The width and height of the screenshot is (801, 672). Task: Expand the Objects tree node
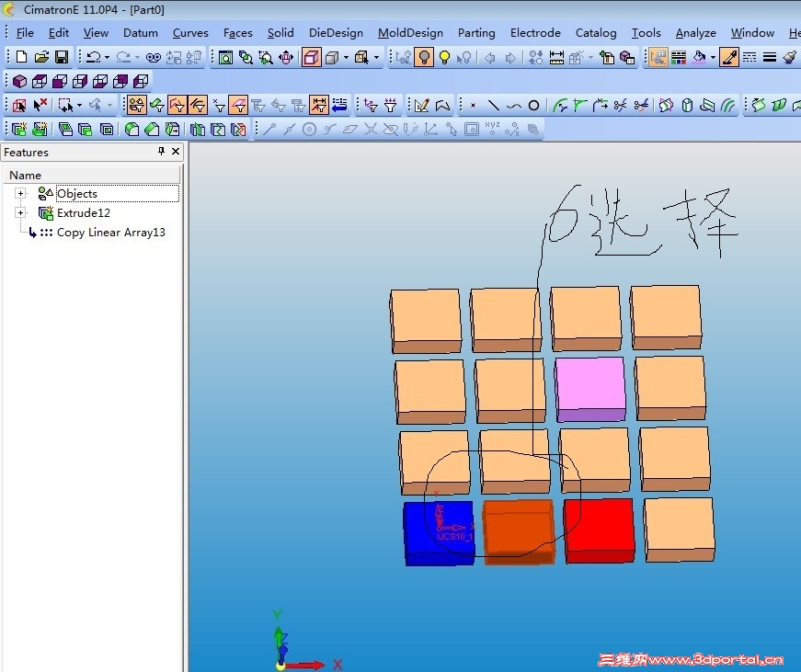coord(20,193)
